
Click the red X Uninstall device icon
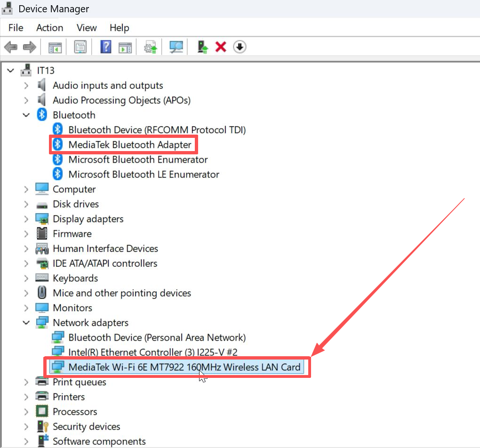[x=221, y=47]
